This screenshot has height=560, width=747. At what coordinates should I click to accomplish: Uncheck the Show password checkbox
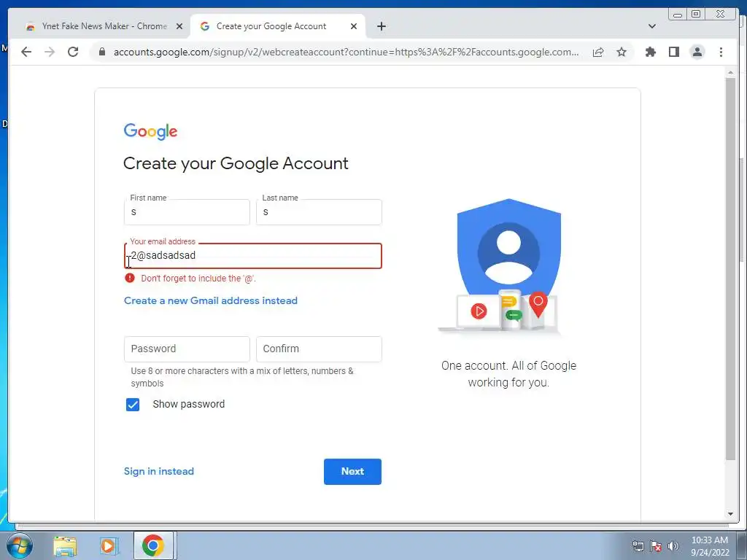point(133,404)
